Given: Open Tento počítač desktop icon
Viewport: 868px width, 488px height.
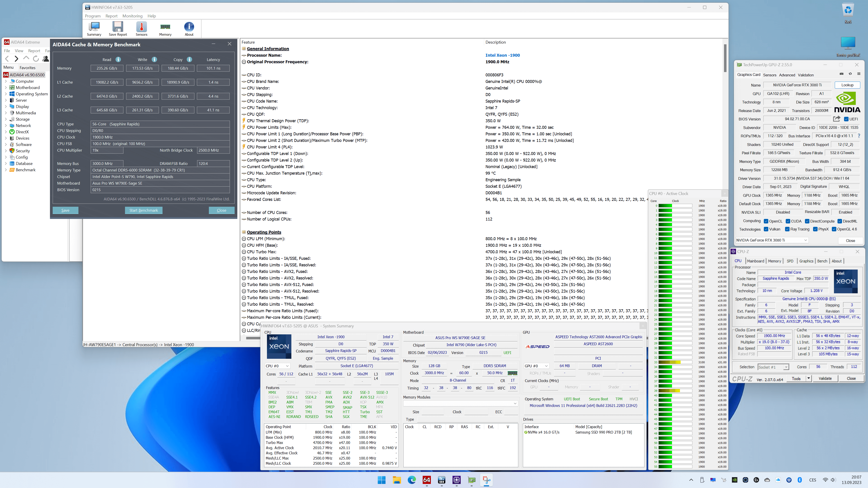Looking at the screenshot, I should click(848, 47).
